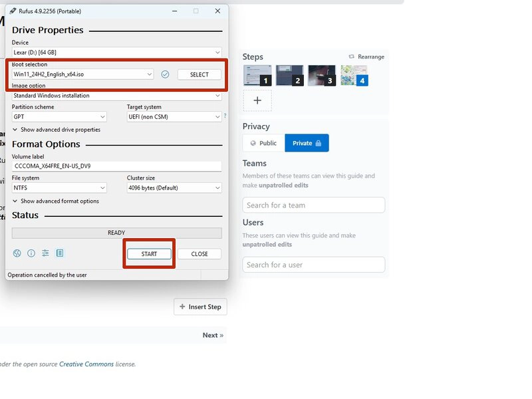Open Rufus language settings globe icon
This screenshot has height=399, width=532.
tap(17, 253)
